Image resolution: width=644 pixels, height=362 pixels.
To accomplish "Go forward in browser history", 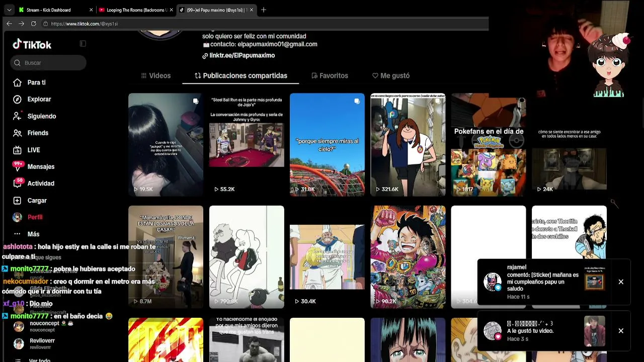I will click(21, 24).
